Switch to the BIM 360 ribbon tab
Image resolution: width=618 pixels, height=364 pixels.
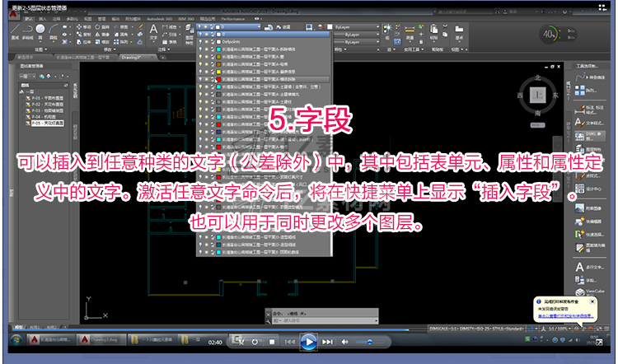coord(186,18)
